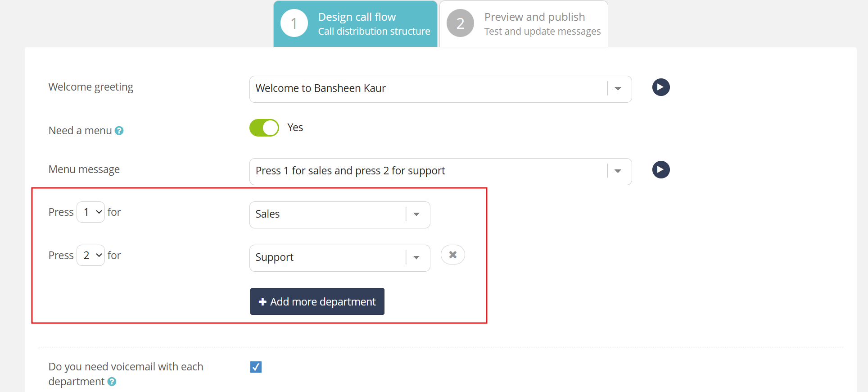Toggle off the Need a menu switch
The width and height of the screenshot is (868, 392).
coord(264,128)
